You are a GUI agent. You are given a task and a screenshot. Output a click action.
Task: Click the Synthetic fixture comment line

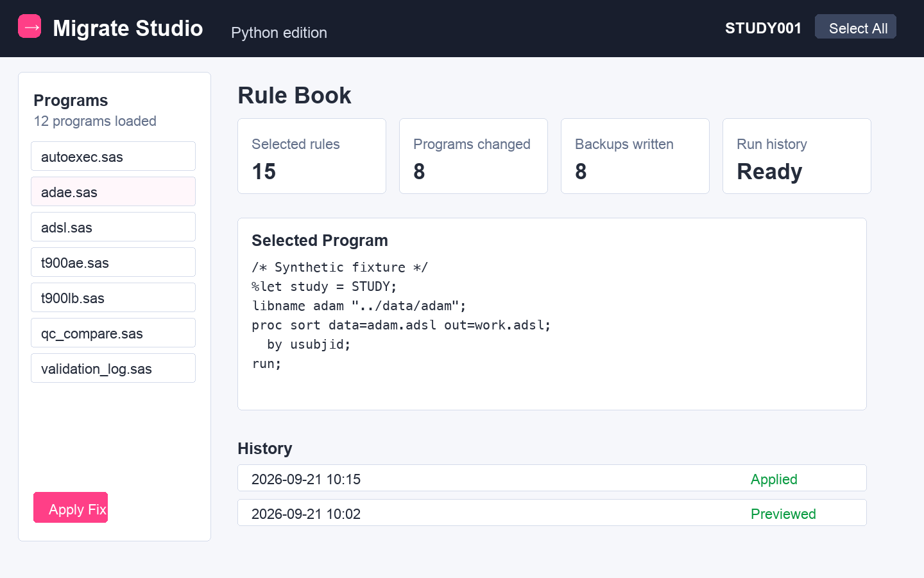point(339,267)
